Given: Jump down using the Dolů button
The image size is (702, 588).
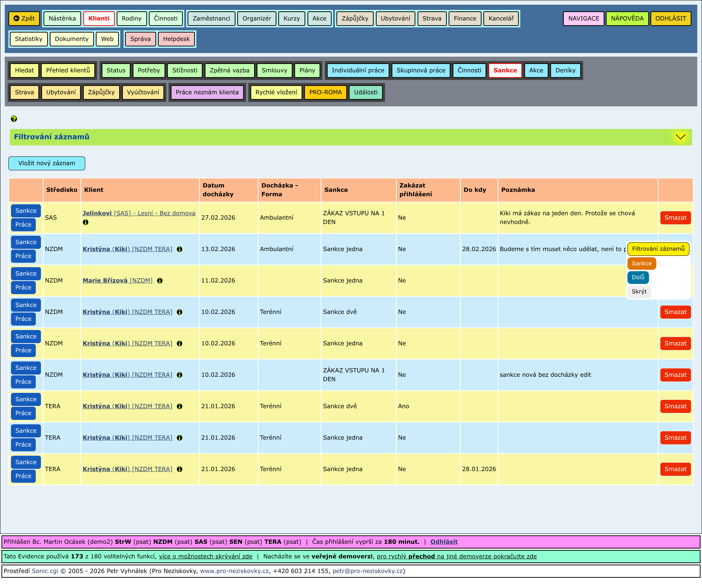Looking at the screenshot, I should click(638, 277).
